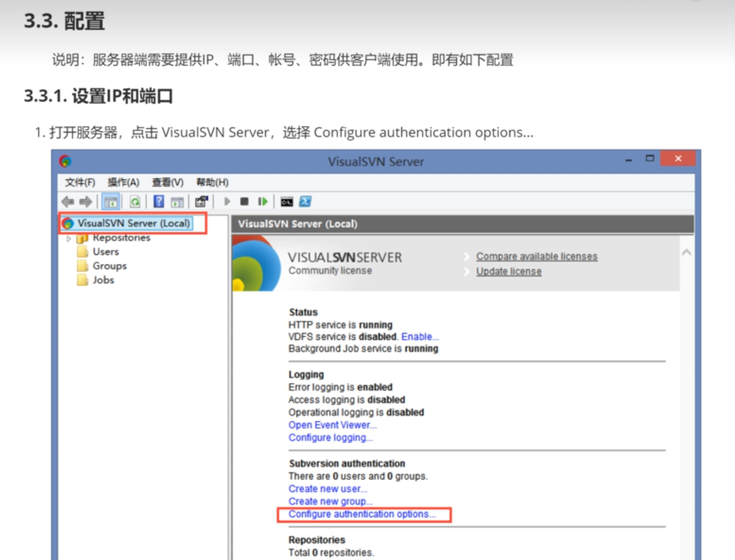This screenshot has width=735, height=560.
Task: Click the VisualSVN Server (Local) pane header
Action: [x=463, y=224]
